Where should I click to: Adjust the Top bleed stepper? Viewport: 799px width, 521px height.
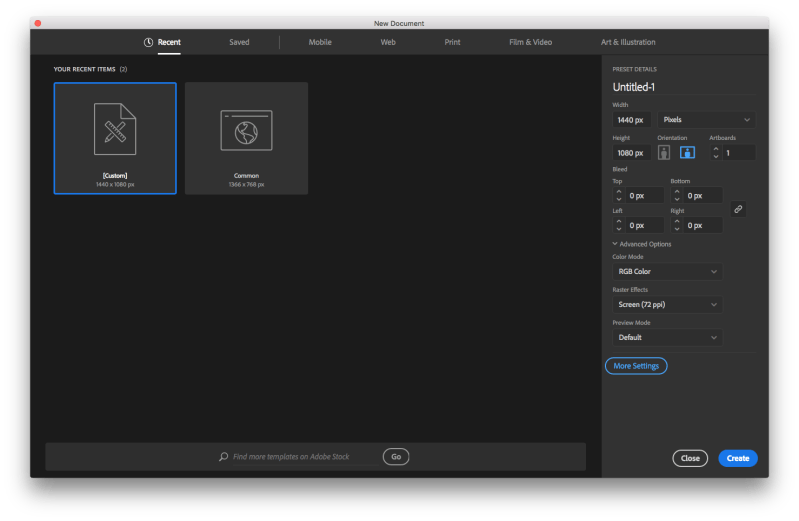(619, 195)
